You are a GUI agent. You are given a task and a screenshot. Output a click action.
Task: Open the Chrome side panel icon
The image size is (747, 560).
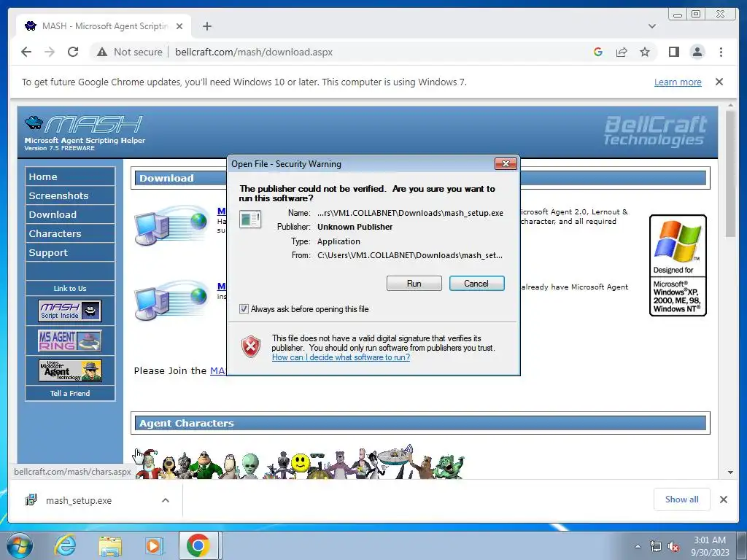[x=673, y=52]
